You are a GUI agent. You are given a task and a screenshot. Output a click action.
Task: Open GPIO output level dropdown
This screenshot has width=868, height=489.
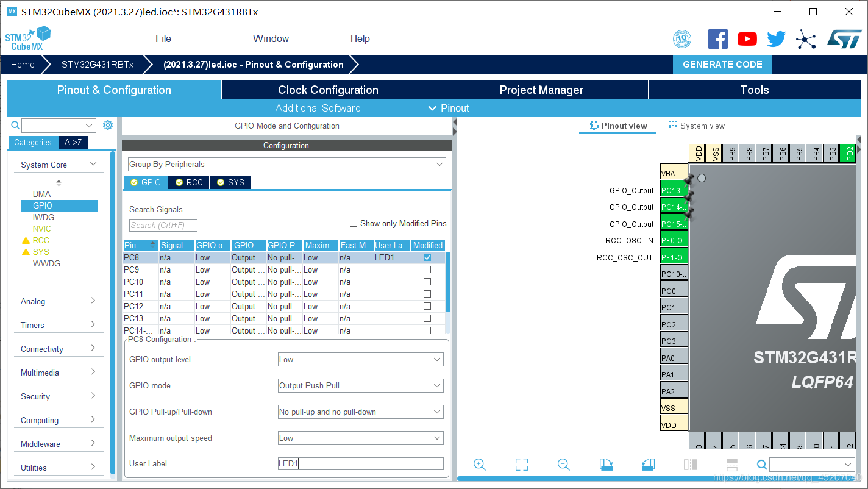point(360,360)
